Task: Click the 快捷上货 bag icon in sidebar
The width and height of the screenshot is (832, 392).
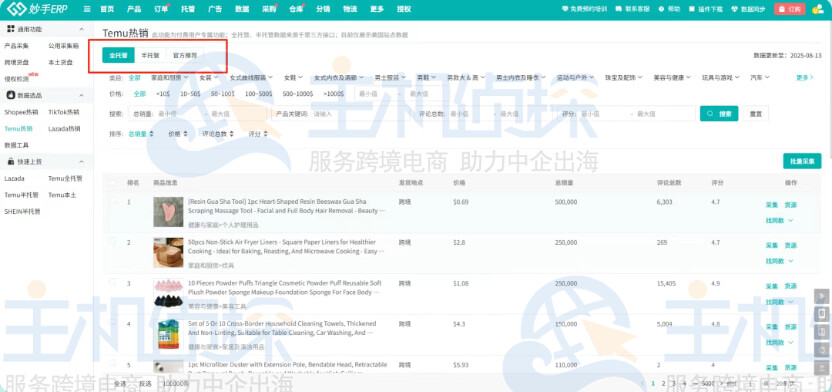Action: coord(11,161)
